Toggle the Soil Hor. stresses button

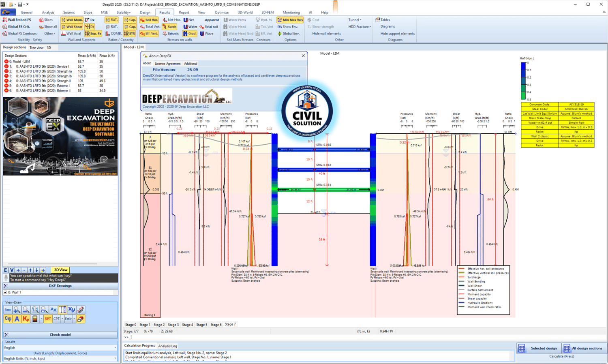click(149, 20)
